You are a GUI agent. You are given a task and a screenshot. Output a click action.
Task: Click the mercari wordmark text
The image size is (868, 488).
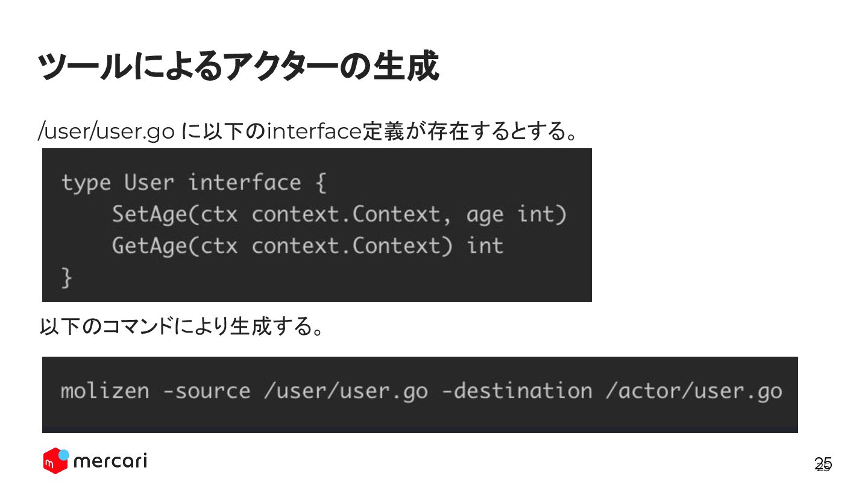click(110, 461)
